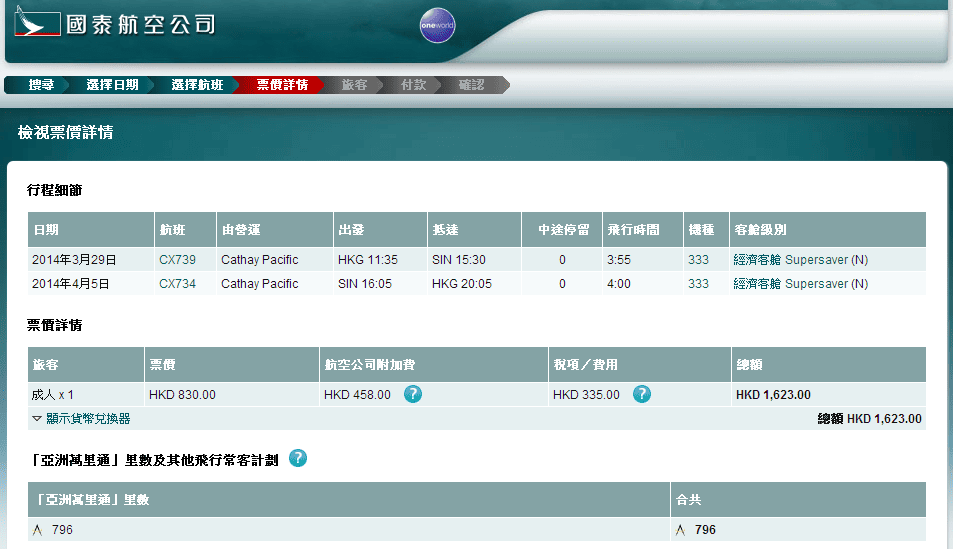The width and height of the screenshot is (953, 549).
Task: Open flight CX739 details link
Action: tap(177, 260)
